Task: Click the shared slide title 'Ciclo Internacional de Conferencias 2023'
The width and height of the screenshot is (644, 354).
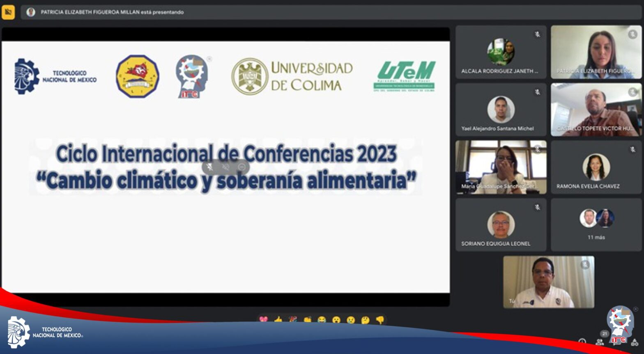Action: tap(226, 154)
